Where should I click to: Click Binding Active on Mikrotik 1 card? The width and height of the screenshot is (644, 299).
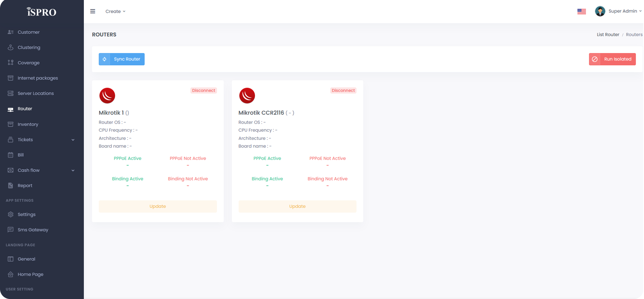[x=127, y=179]
